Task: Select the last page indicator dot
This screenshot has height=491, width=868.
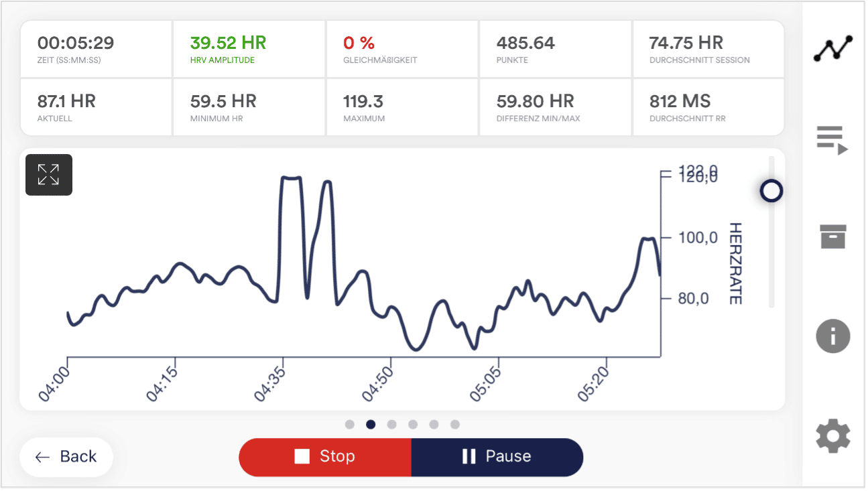Action: 455,424
